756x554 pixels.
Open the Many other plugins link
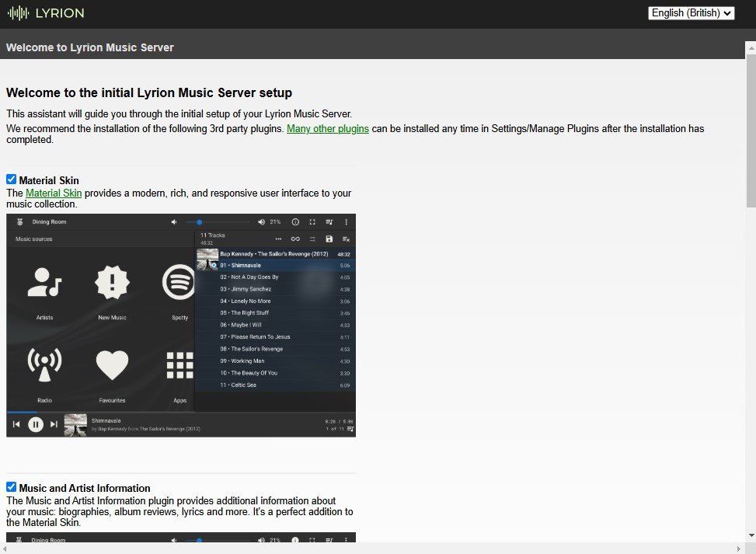(328, 129)
